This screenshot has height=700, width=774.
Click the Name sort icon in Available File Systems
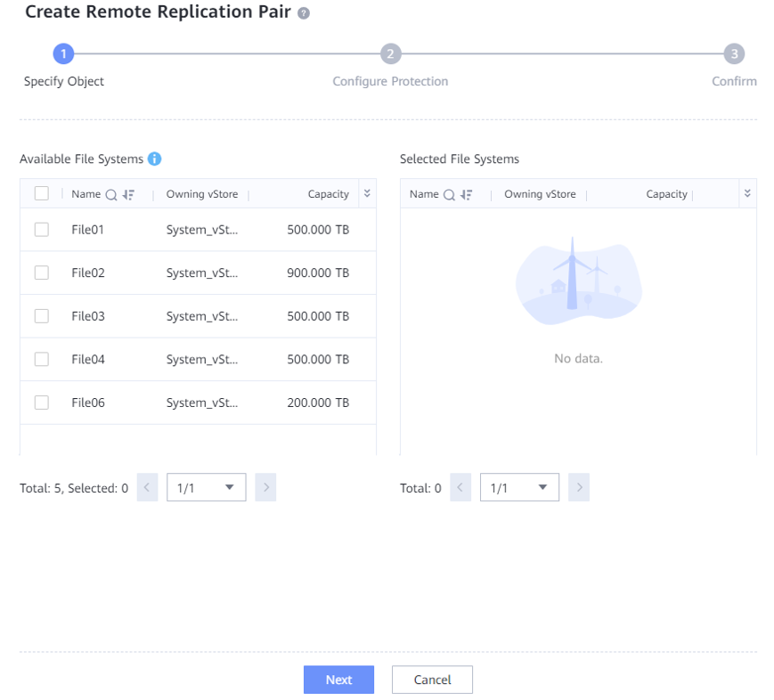point(128,194)
